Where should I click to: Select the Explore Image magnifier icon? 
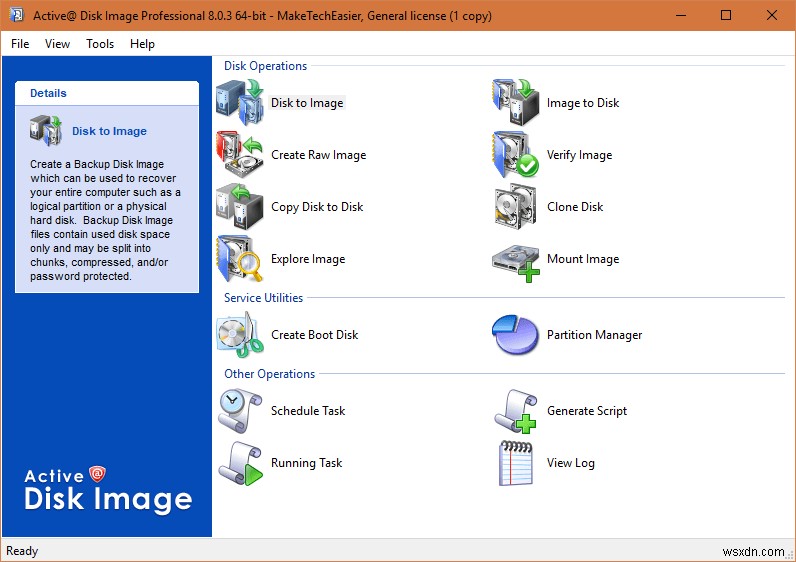tap(240, 259)
